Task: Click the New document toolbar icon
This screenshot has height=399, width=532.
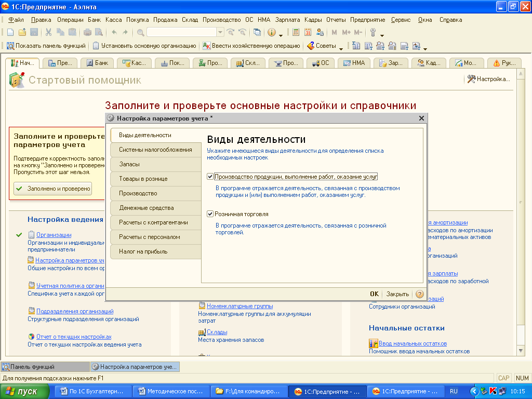Action: tap(10, 32)
